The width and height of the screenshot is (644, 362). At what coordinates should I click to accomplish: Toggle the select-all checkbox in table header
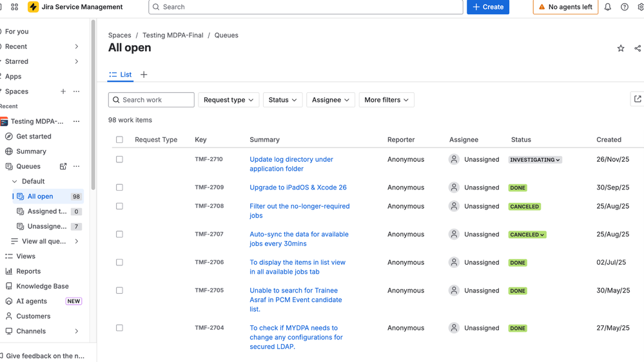119,140
